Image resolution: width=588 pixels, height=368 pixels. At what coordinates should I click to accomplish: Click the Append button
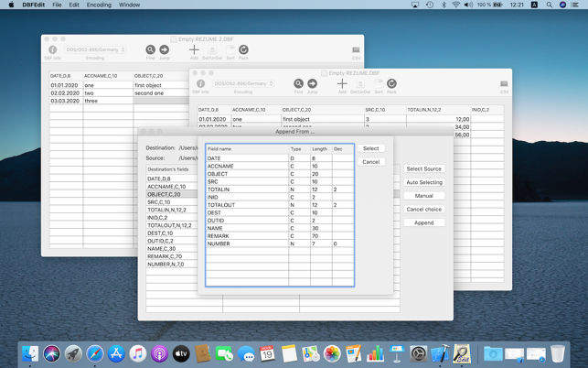pos(424,223)
